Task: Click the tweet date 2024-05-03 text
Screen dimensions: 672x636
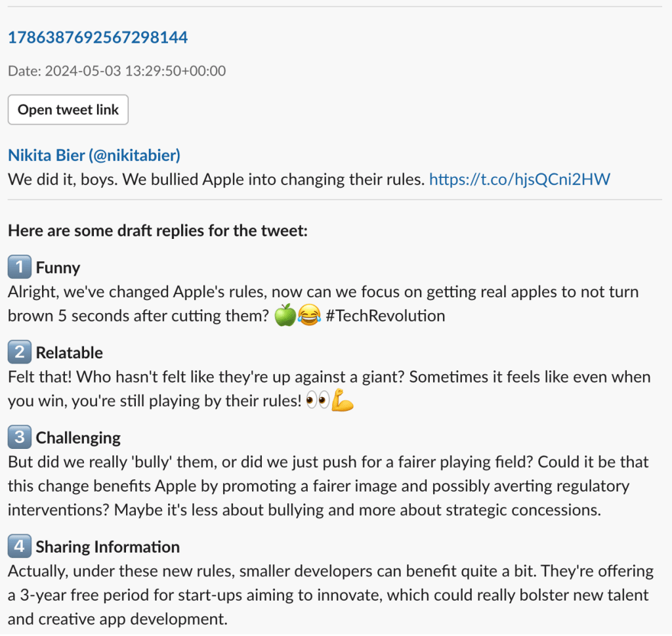Action: coord(117,71)
